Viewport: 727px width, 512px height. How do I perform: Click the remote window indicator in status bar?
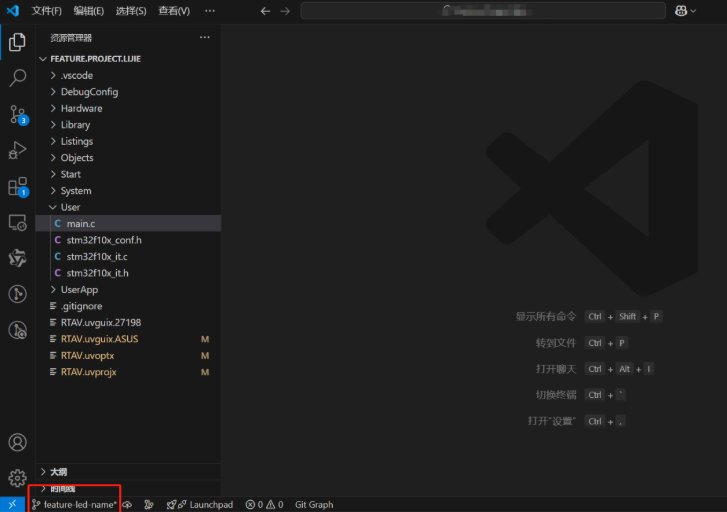pyautogui.click(x=13, y=505)
